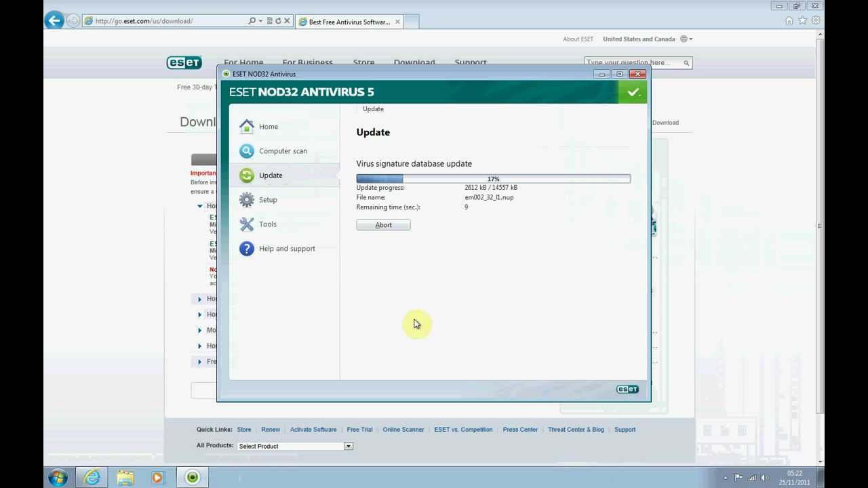Click Internet Explorer taskbar icon
The width and height of the screenshot is (868, 488).
(x=92, y=478)
